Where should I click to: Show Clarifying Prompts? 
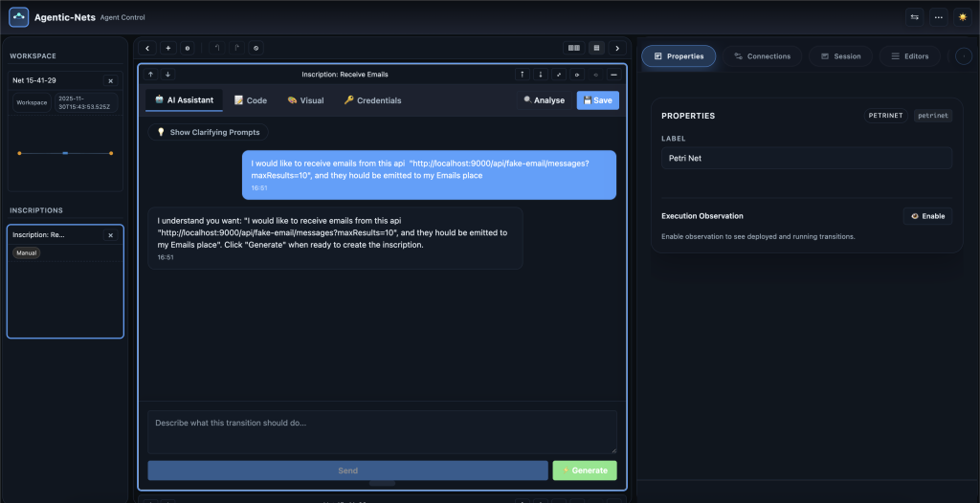[x=208, y=133]
